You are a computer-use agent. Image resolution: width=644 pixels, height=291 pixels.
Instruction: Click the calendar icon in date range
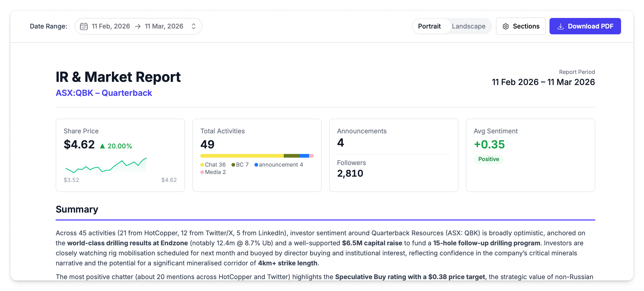84,26
